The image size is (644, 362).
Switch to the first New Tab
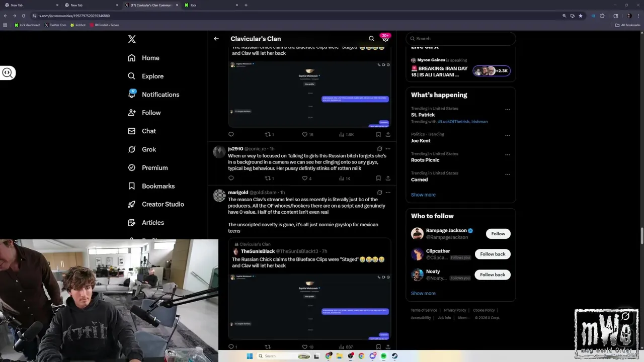point(31,5)
